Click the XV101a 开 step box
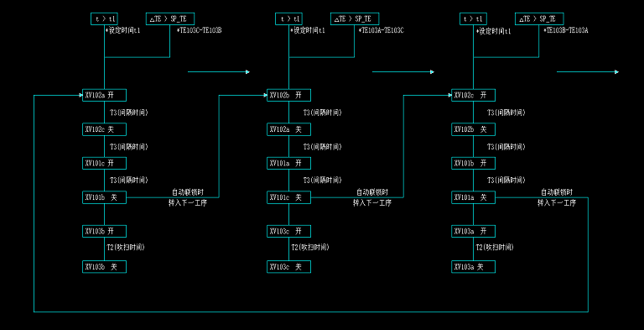 (x=288, y=164)
